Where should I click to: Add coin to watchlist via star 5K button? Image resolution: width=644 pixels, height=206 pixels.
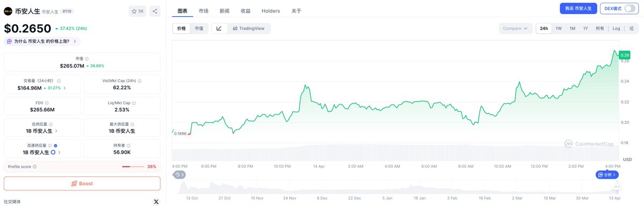click(x=138, y=11)
